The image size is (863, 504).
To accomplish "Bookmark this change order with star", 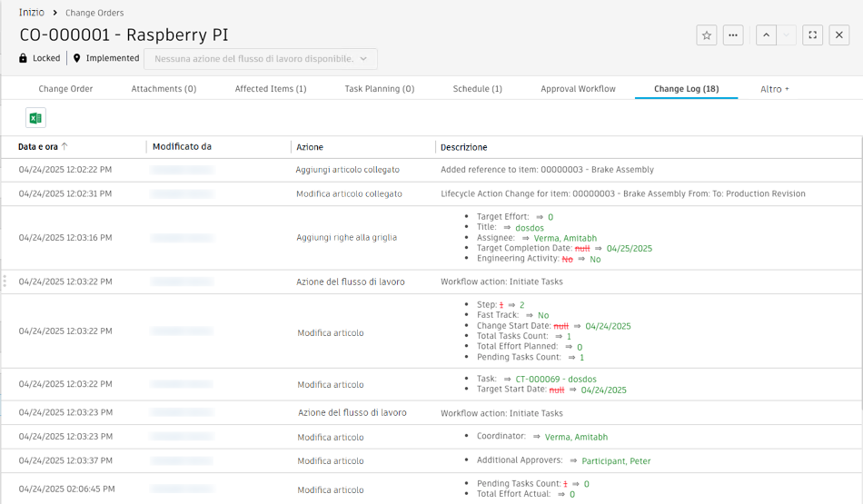I will [707, 35].
